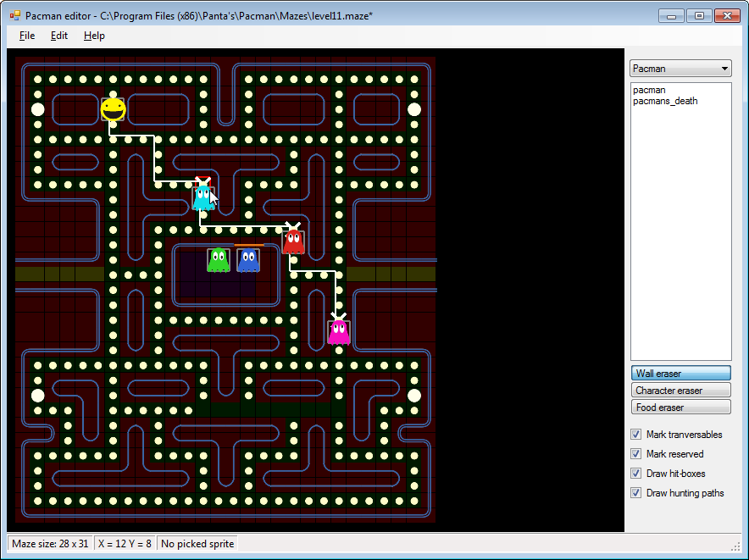Pick the red ghost sprite
Viewport: 749px width, 560px height.
[x=293, y=241]
